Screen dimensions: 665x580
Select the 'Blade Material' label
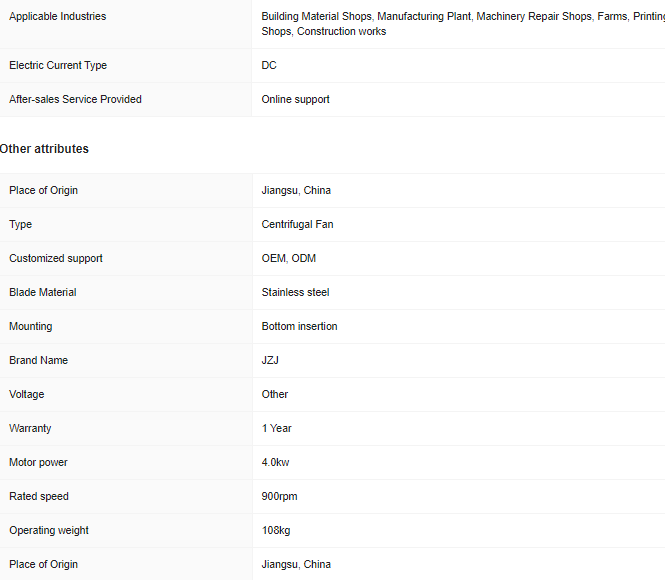[x=43, y=292]
